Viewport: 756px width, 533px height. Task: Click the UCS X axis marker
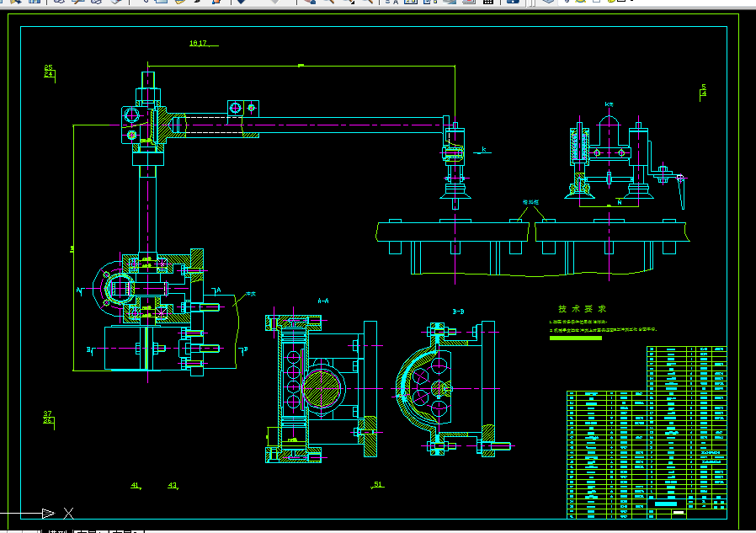(x=68, y=514)
